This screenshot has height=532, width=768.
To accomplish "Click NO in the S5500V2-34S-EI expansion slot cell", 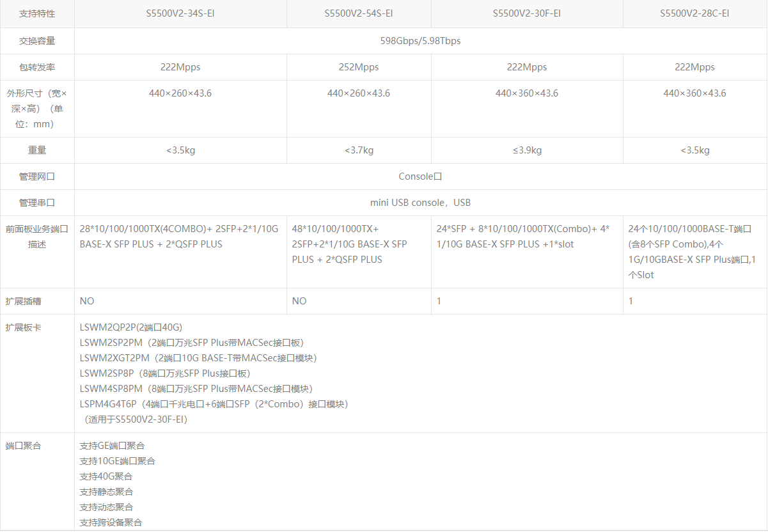I will pyautogui.click(x=87, y=301).
